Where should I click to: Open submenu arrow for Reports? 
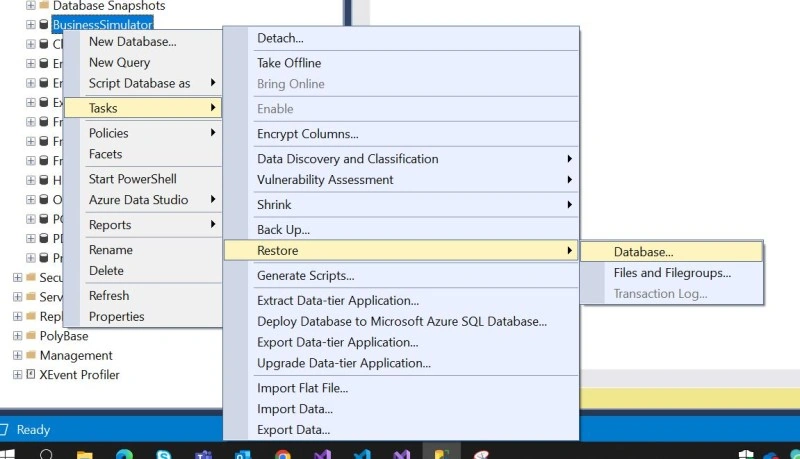coord(213,224)
